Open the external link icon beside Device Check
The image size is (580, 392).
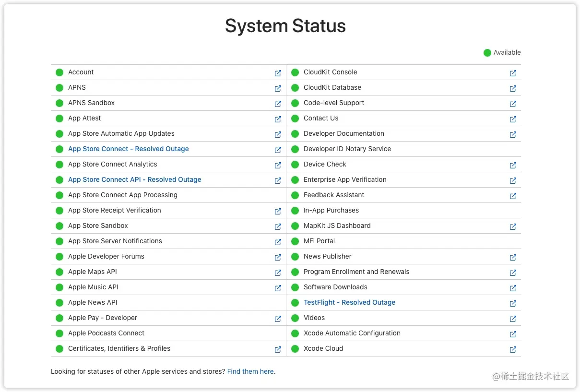pyautogui.click(x=513, y=165)
